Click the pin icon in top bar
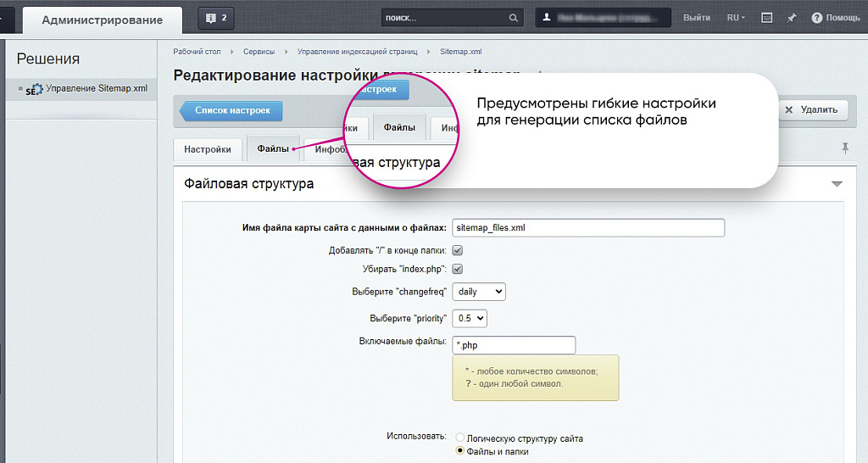 (x=792, y=18)
